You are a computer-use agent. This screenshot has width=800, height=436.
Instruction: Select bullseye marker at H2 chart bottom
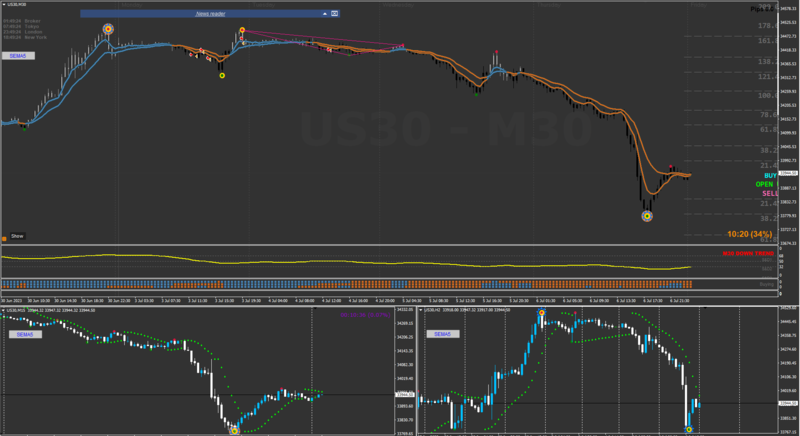tap(689, 430)
